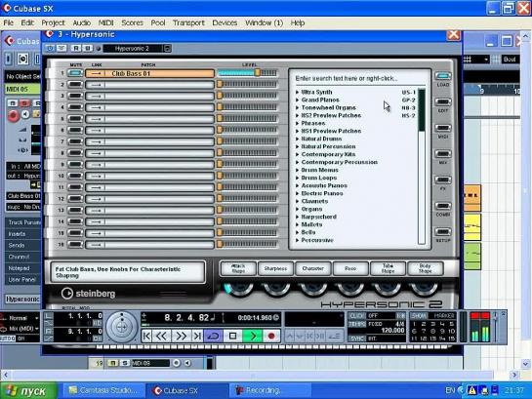Viewport: 532px width, 399px height.
Task: Toggle the CLICK metronome in transport
Action: (x=356, y=316)
